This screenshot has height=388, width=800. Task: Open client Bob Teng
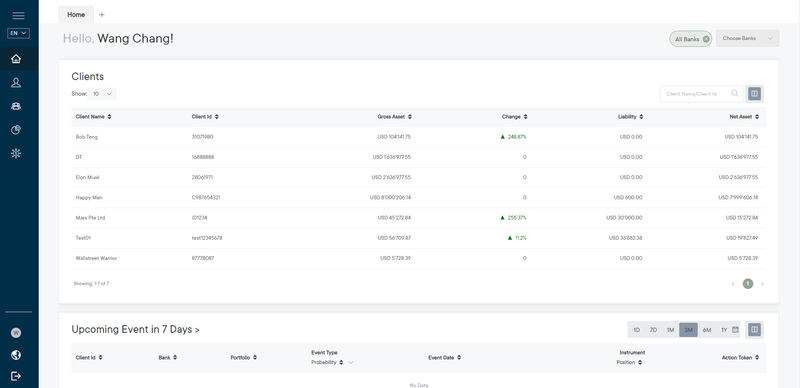(87, 137)
